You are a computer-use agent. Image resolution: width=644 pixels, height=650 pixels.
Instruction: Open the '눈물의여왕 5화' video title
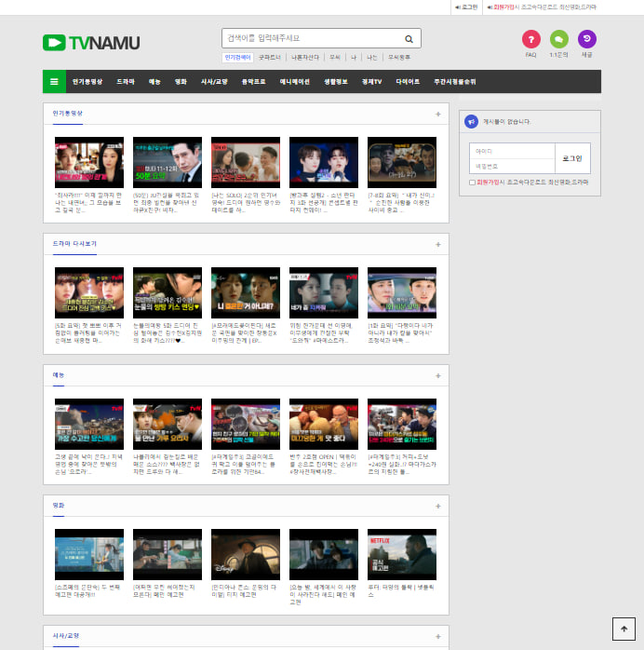point(168,333)
